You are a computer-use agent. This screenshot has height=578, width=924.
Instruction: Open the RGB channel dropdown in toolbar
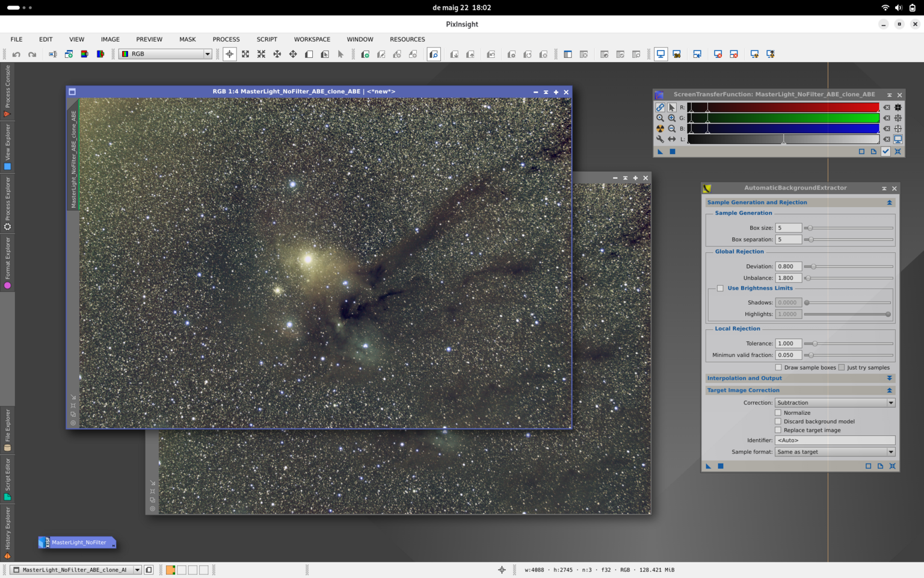click(165, 54)
